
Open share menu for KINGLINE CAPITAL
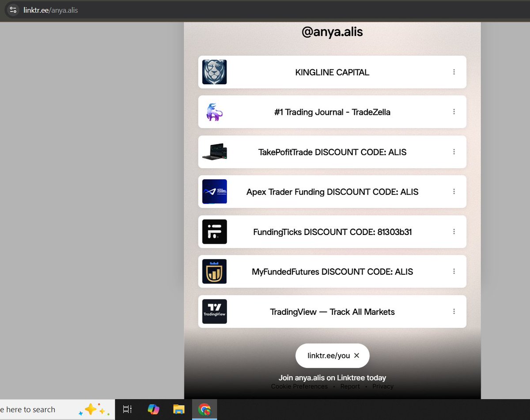point(454,72)
